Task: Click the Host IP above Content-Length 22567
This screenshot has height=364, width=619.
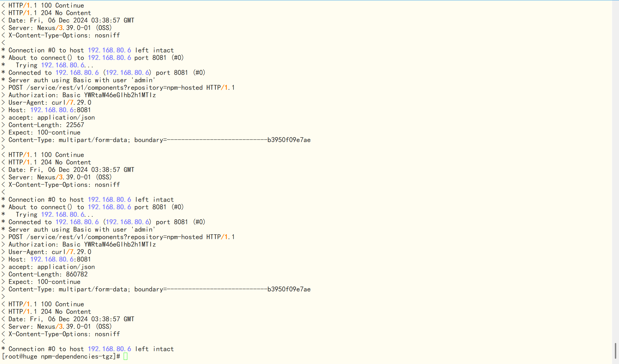Action: pyautogui.click(x=52, y=110)
